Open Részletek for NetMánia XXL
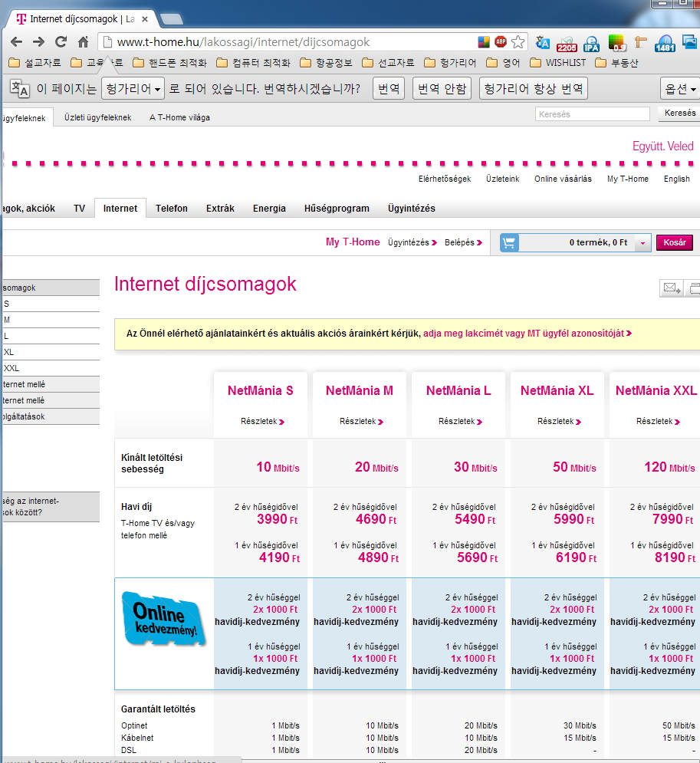This screenshot has width=700, height=763. 658,422
